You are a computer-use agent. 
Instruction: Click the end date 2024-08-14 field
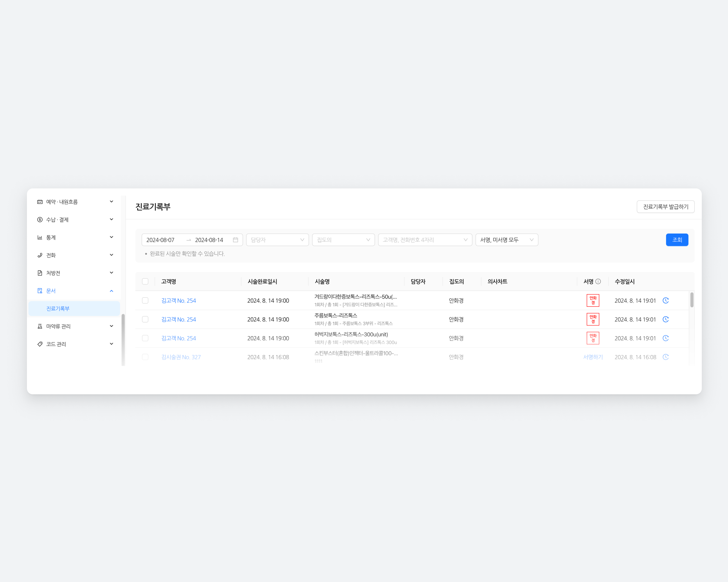tap(209, 240)
